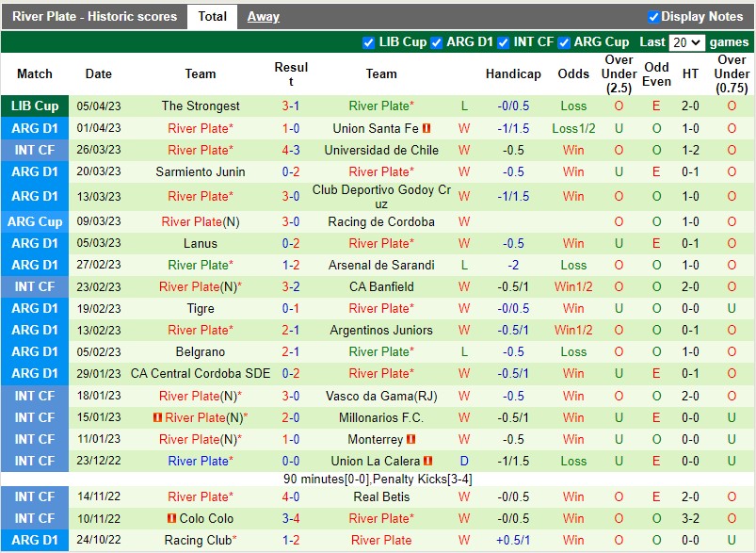Click date 23/12/22
Screen dimensions: 756x553
98,461
